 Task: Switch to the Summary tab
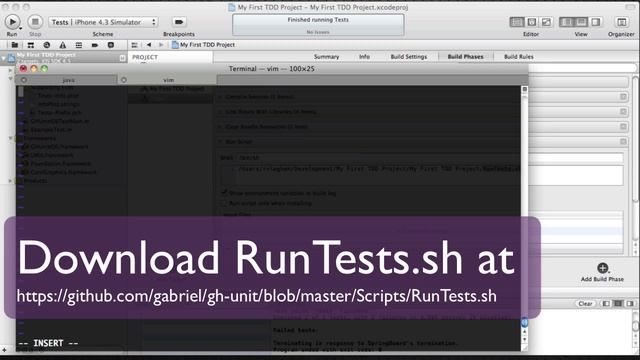[327, 57]
